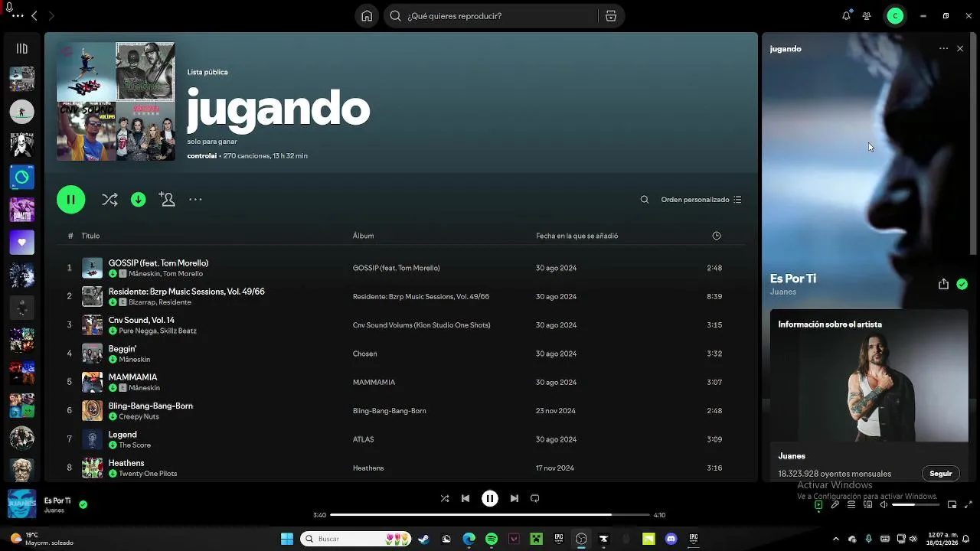Open Información sobre el artista card
Viewport: 980px width, 551px height.
[x=868, y=395]
